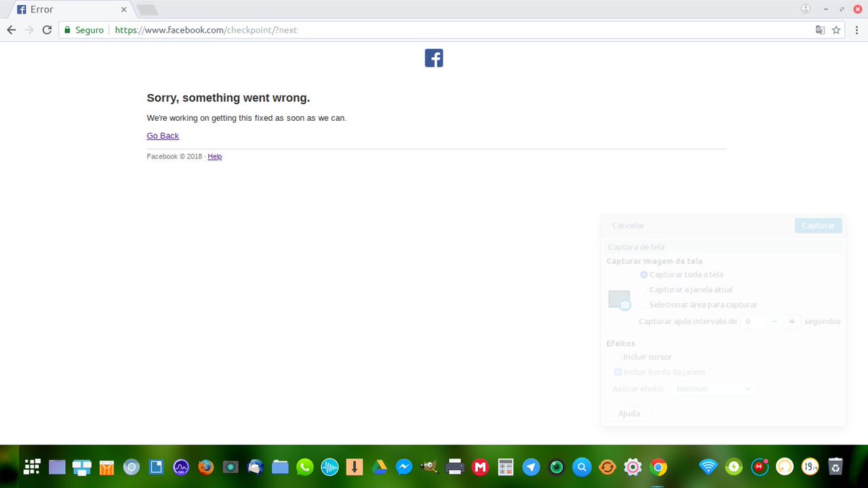Open system settings gear in dock

633,467
